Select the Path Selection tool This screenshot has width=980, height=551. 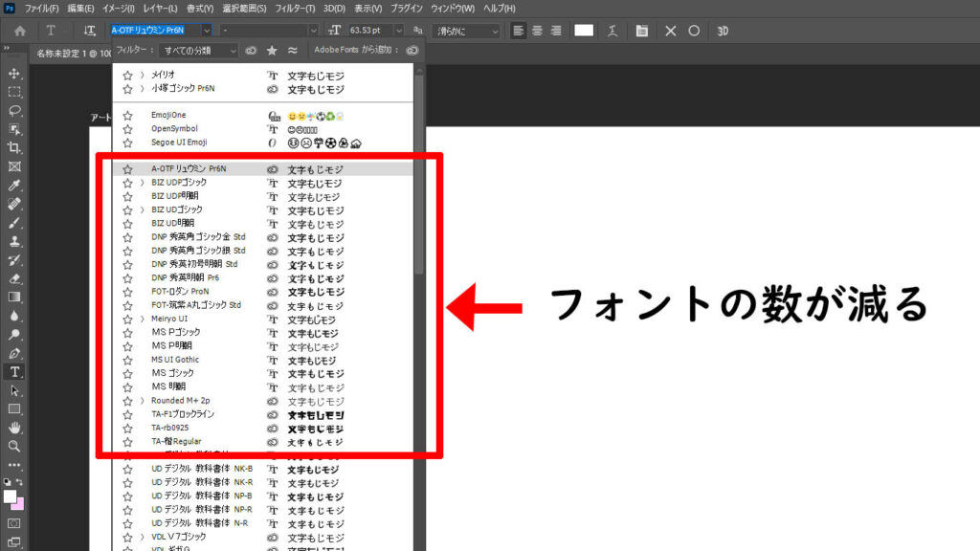coord(14,391)
